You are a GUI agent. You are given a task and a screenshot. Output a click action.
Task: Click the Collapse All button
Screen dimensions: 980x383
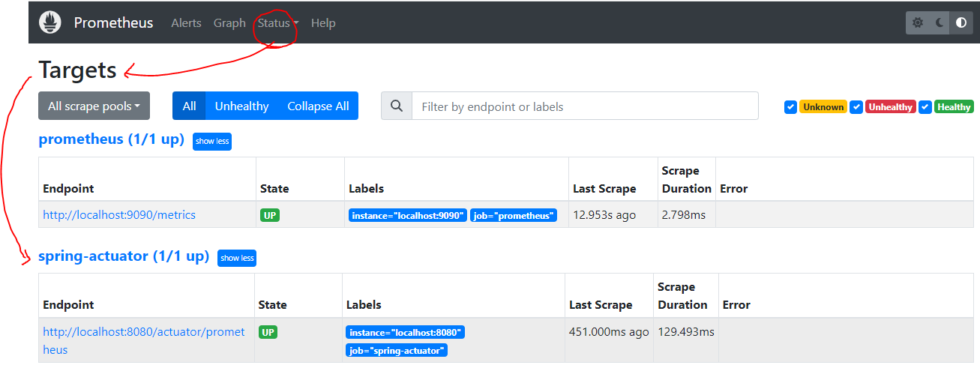point(318,106)
